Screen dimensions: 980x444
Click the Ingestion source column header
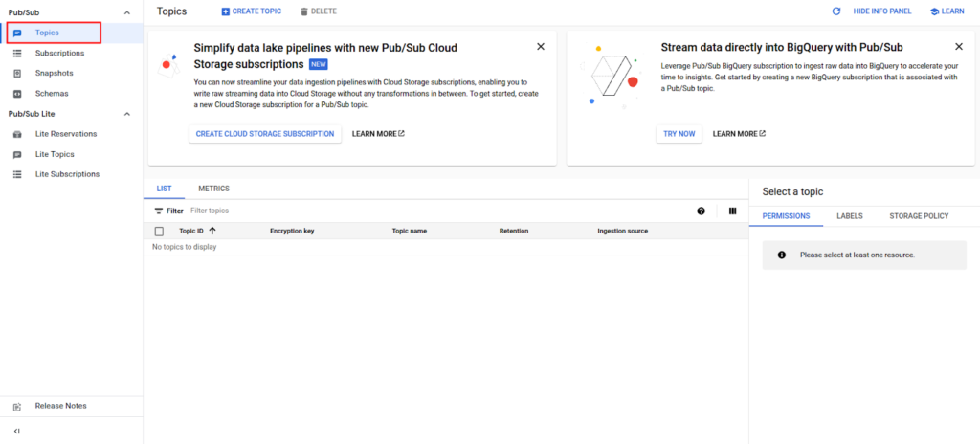coord(622,231)
